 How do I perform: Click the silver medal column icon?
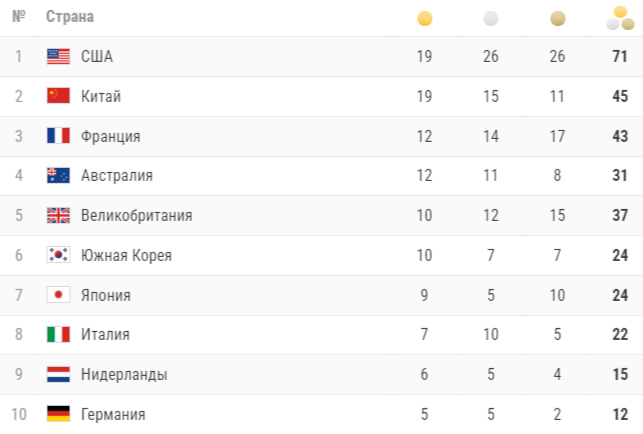491,18
